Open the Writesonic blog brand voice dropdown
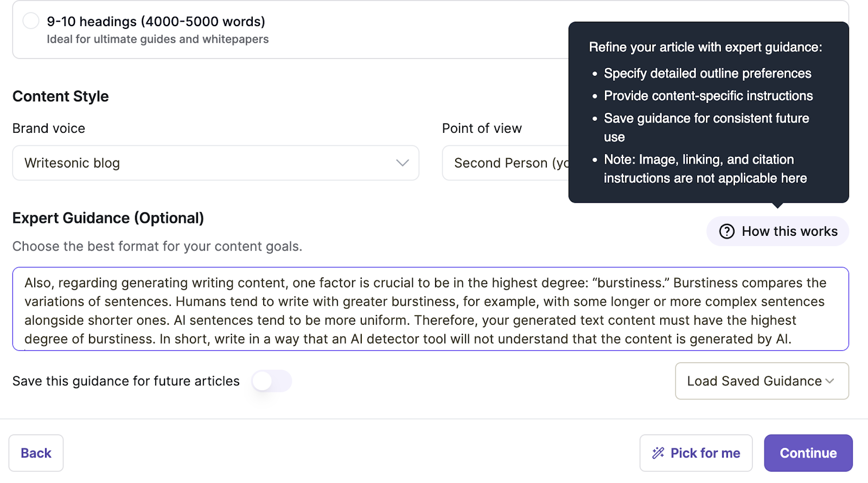This screenshot has width=868, height=483. (x=215, y=163)
